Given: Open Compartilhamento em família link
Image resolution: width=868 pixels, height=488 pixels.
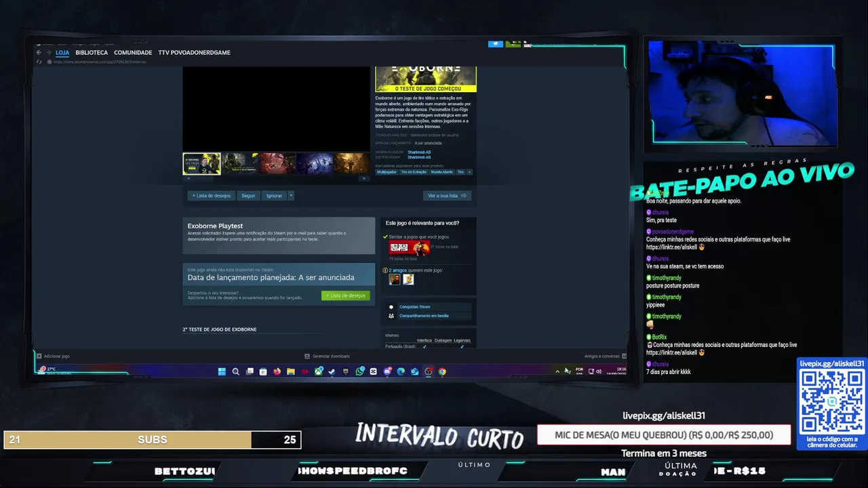Looking at the screenshot, I should [x=424, y=316].
